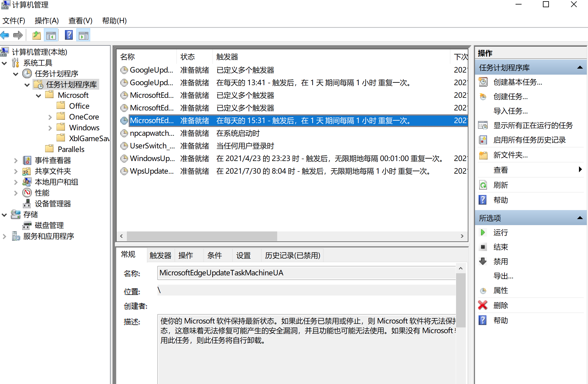588x384 pixels.
Task: Open the 文件(F) menu
Action: point(14,21)
